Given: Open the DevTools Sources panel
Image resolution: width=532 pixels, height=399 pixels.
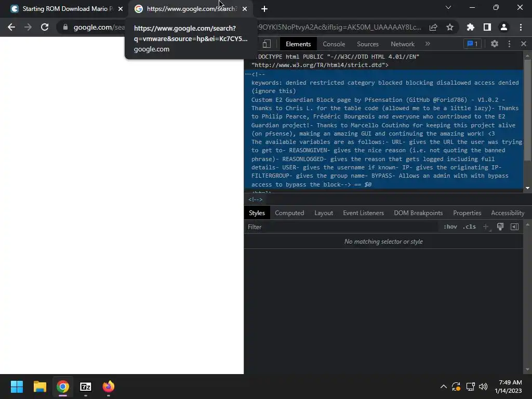Looking at the screenshot, I should 368,44.
